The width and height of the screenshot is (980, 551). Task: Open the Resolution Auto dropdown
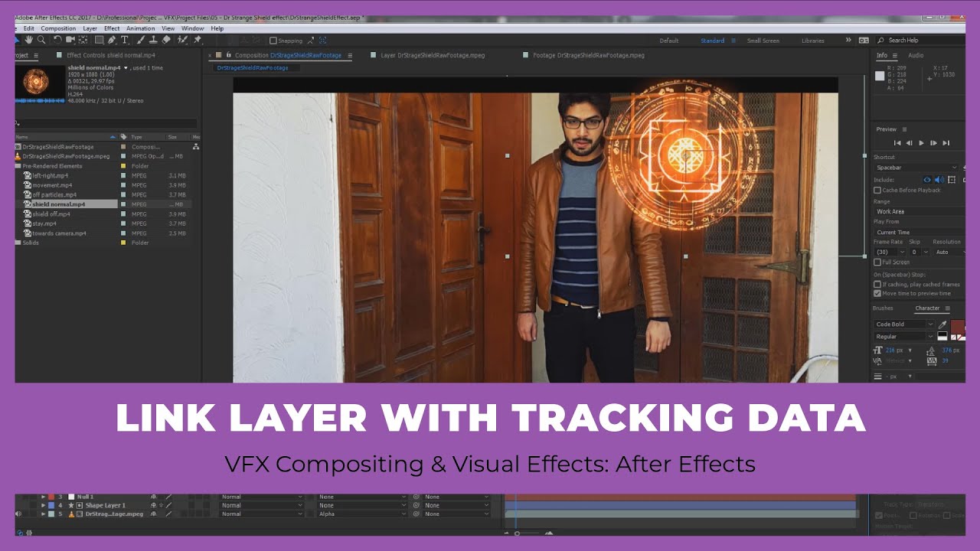pos(949,252)
